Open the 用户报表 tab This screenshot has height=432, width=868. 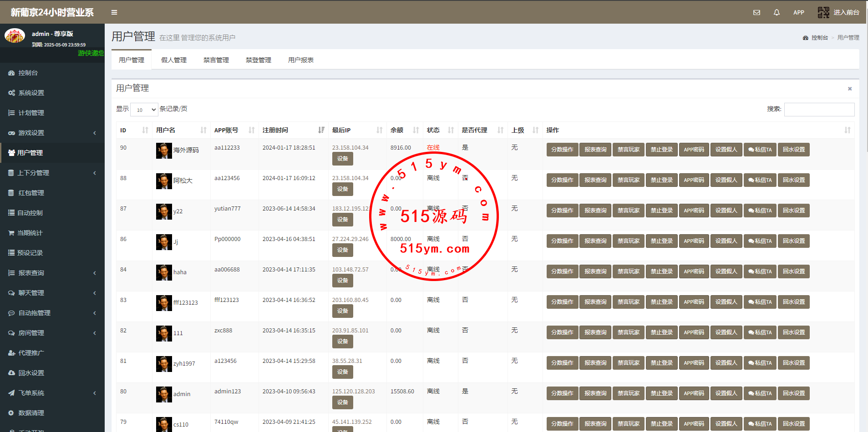click(301, 60)
